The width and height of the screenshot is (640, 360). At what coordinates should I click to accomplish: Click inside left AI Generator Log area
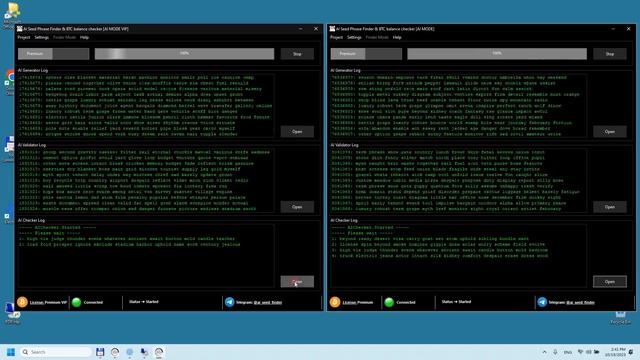[x=146, y=106]
